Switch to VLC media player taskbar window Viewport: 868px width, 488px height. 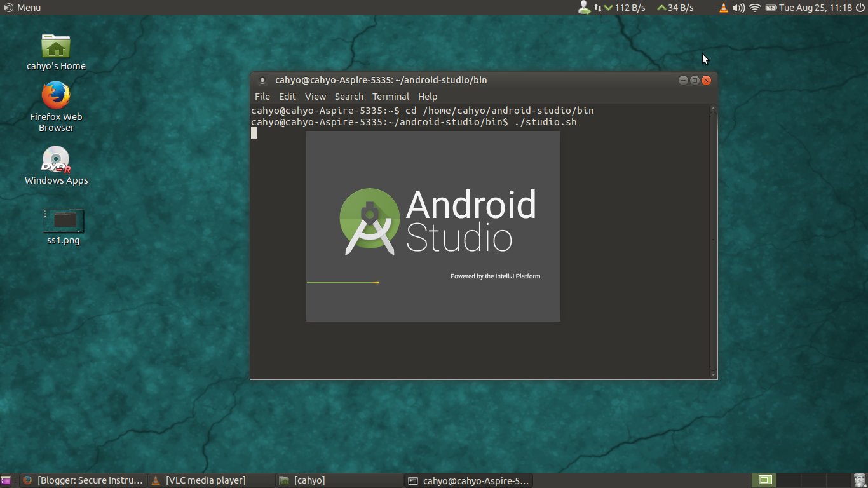pos(211,480)
